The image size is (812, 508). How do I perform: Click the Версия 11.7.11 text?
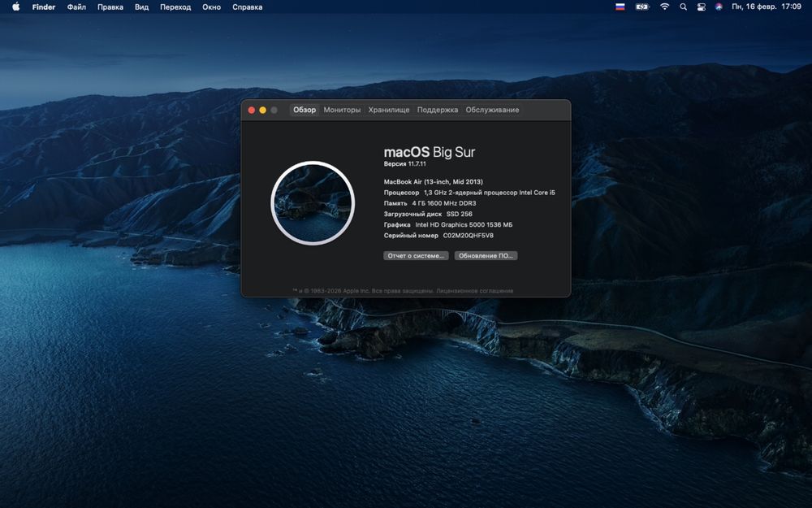tap(404, 164)
